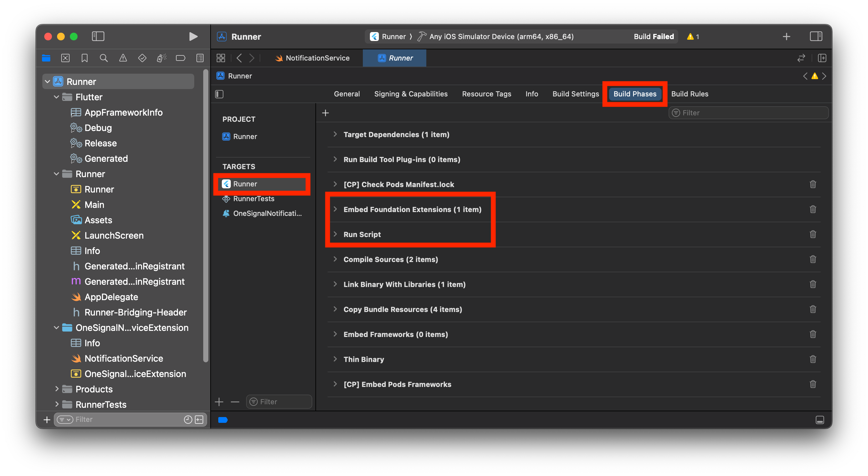This screenshot has width=868, height=476.
Task: Add a file in the navigator footer
Action: point(47,419)
